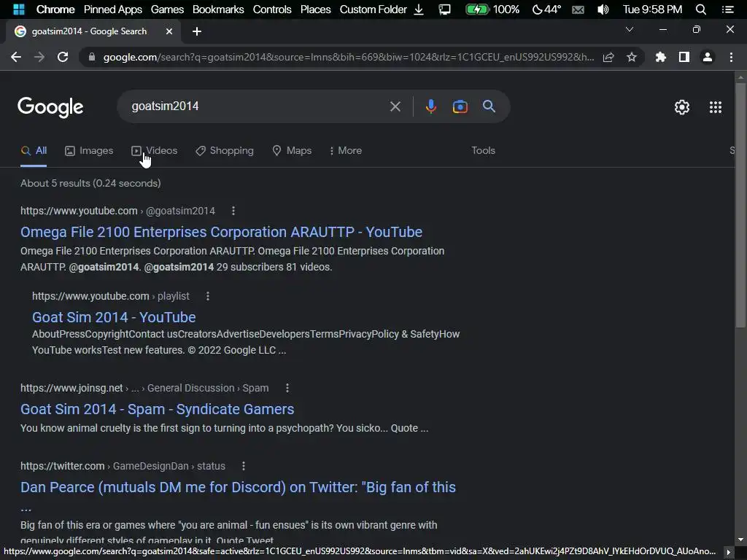This screenshot has height=560, width=747.
Task: Close the goatsim2014 browser tab
Action: (169, 31)
